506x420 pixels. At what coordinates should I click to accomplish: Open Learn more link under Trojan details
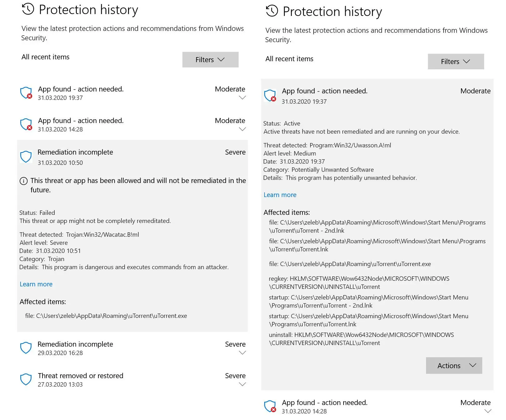[36, 284]
